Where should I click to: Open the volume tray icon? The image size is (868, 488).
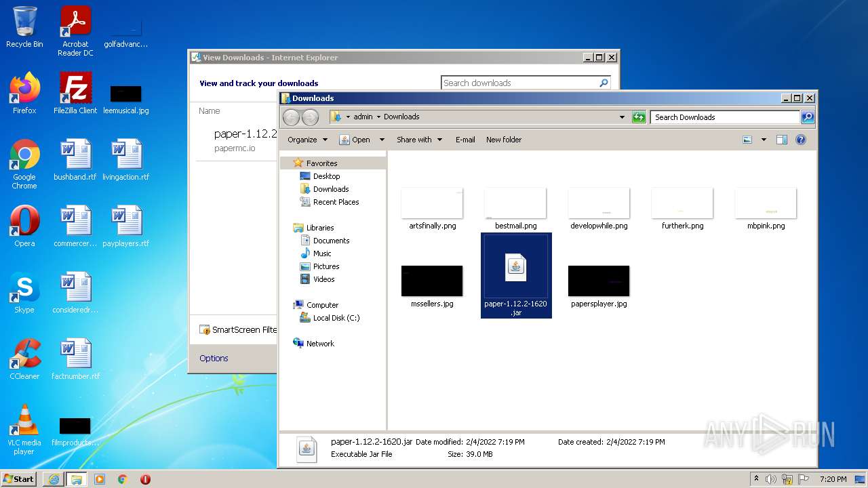(x=771, y=479)
